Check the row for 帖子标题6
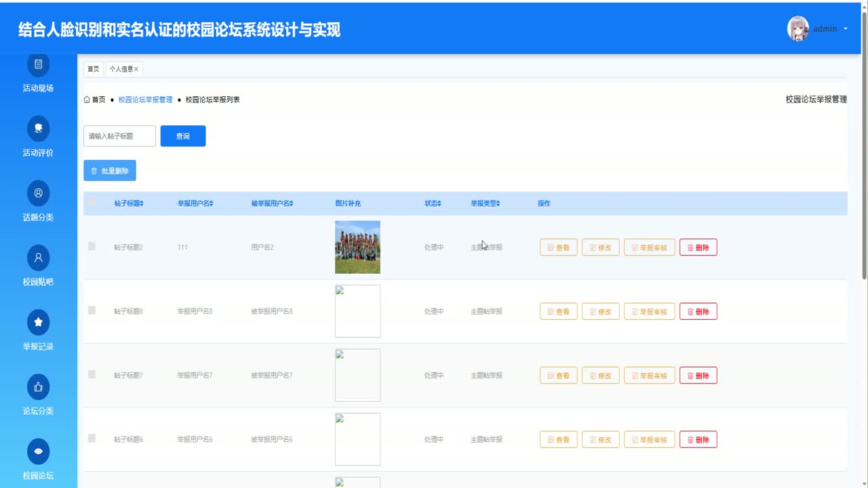 coord(92,439)
